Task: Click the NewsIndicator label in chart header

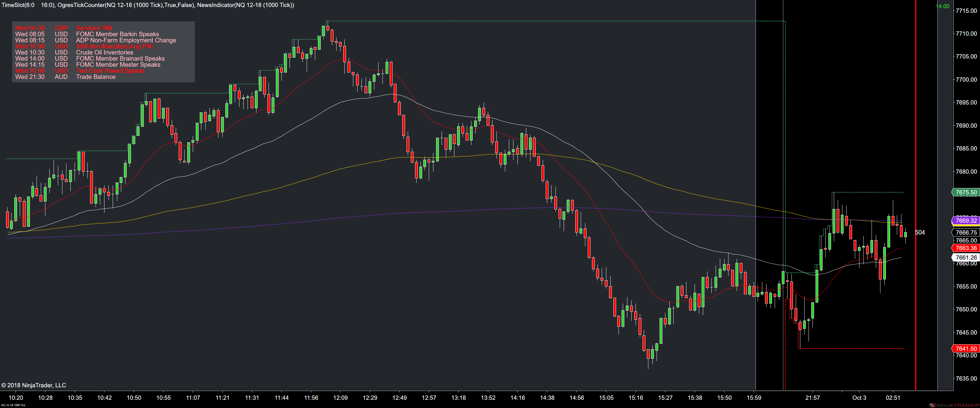Action: pos(245,5)
